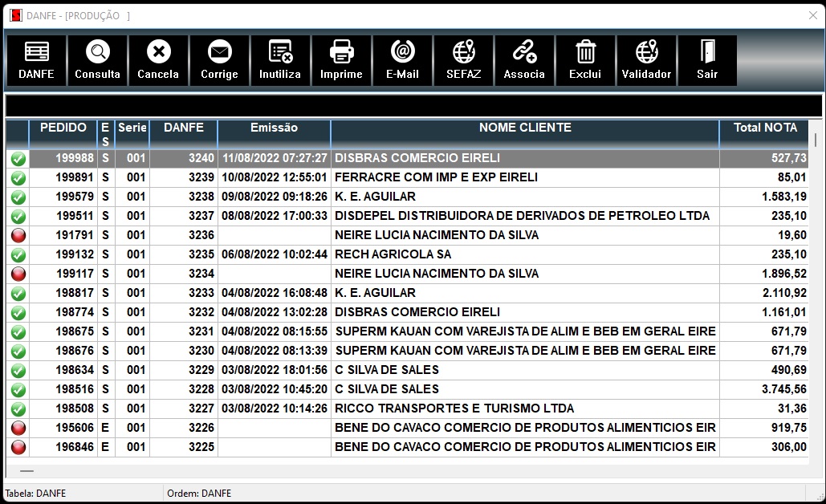
Task: Click status bar Tabela: DANFE
Action: point(35,494)
